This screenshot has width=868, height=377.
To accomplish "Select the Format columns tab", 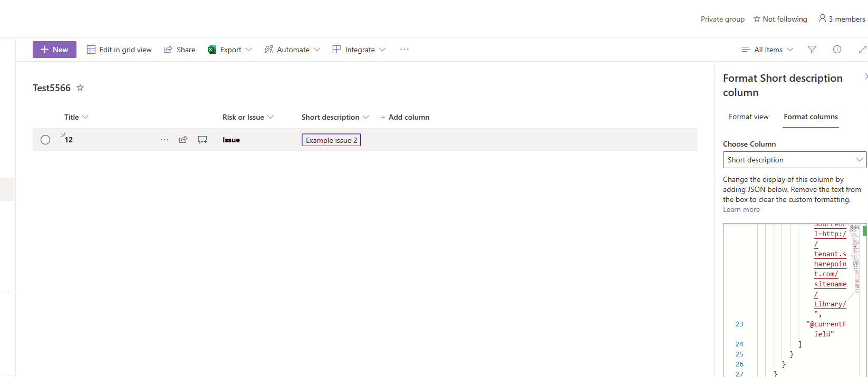I will pos(811,117).
